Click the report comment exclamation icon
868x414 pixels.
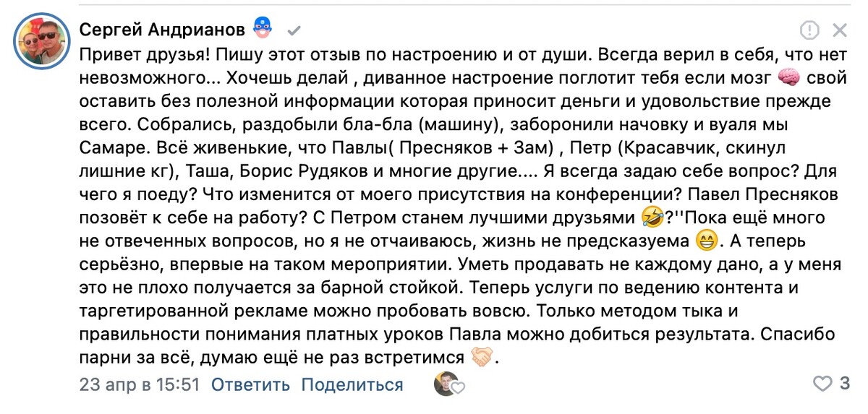point(809,30)
